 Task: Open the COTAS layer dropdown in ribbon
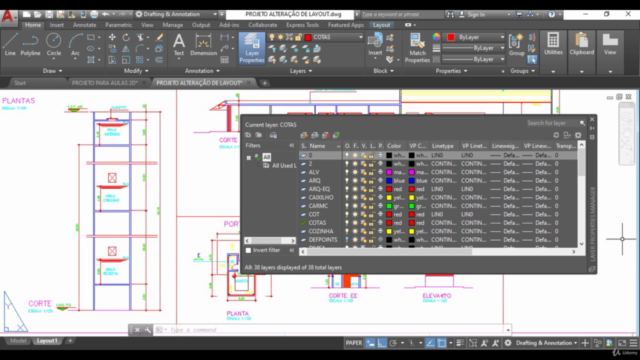click(x=361, y=37)
